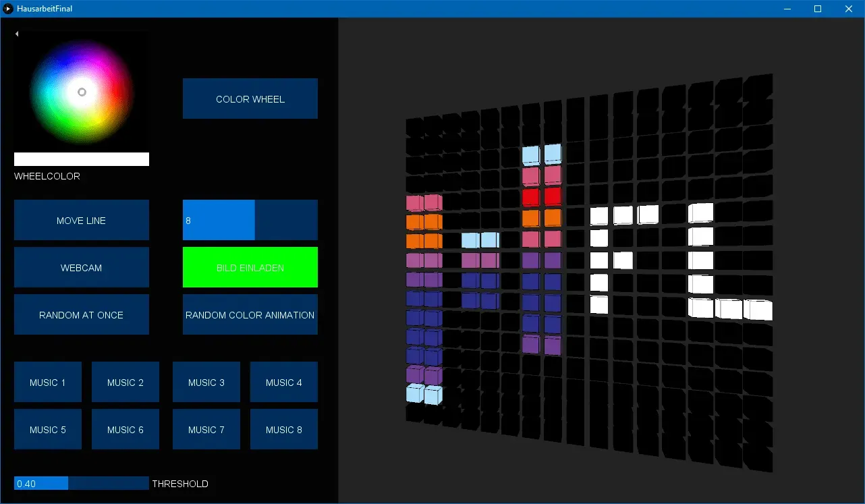The image size is (865, 504).
Task: Play MUSIC 2
Action: pyautogui.click(x=125, y=382)
